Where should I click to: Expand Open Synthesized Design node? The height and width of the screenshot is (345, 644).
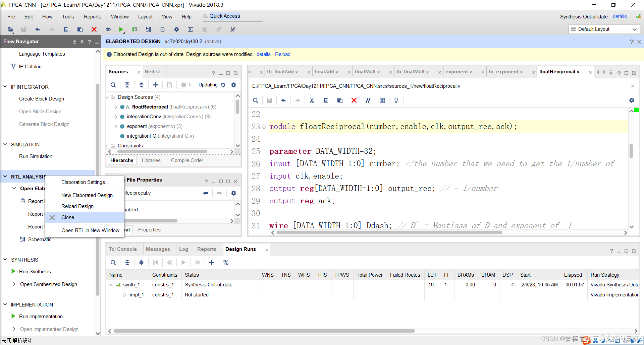coord(14,284)
